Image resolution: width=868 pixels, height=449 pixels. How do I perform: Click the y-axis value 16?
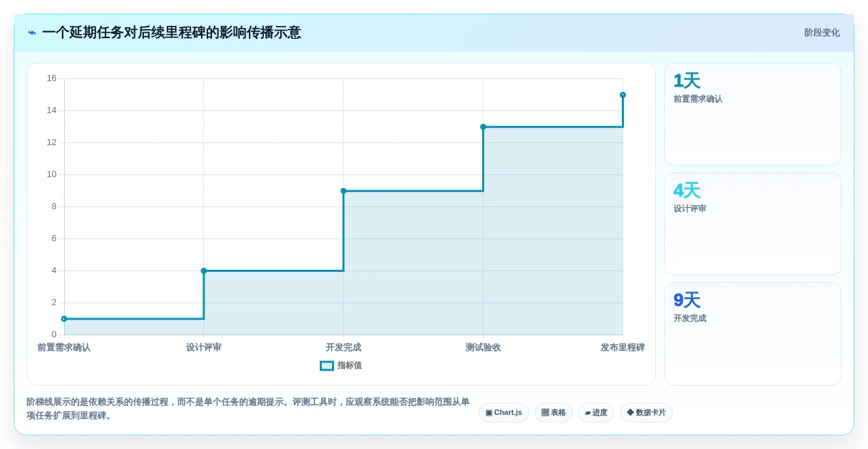click(x=52, y=78)
